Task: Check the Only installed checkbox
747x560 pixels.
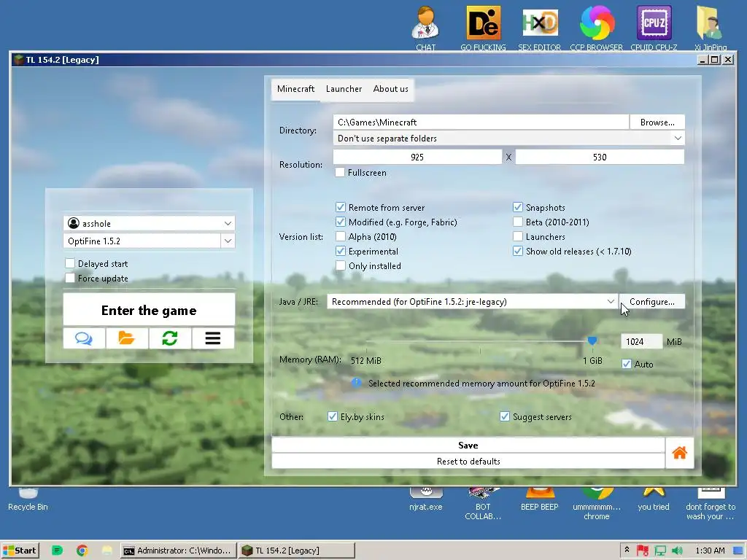Action: 340,265
